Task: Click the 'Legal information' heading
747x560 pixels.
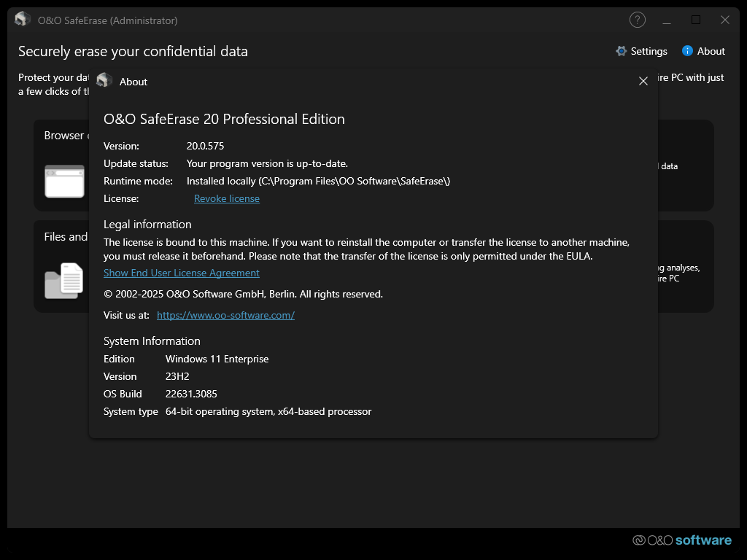Action: 147,225
